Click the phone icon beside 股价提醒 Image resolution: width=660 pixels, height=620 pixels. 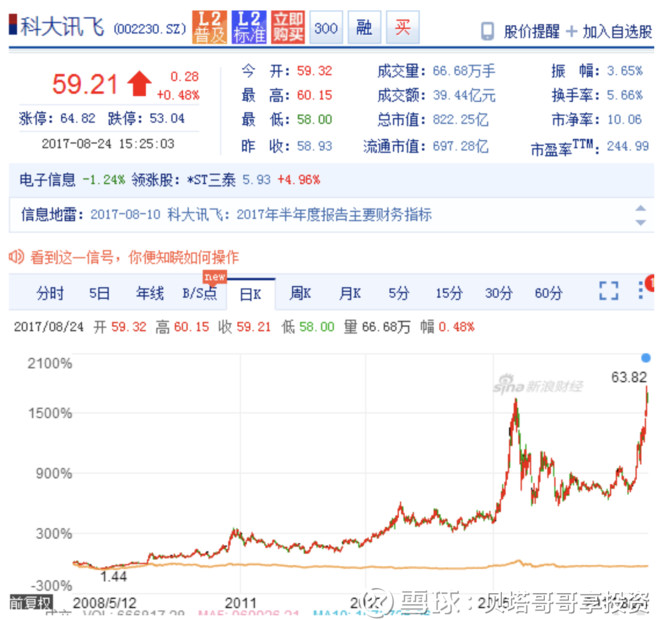[487, 32]
